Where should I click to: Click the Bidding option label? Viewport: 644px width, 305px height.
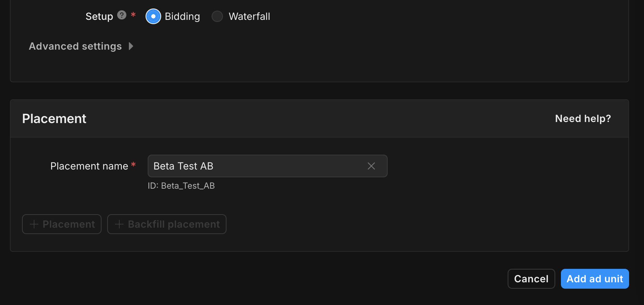tap(182, 16)
